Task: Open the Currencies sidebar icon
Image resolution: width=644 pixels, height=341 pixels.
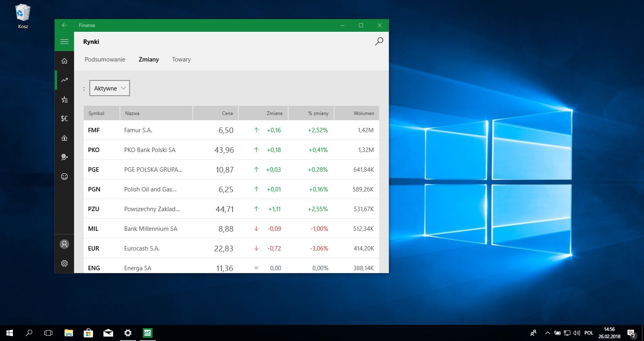Action: (64, 118)
